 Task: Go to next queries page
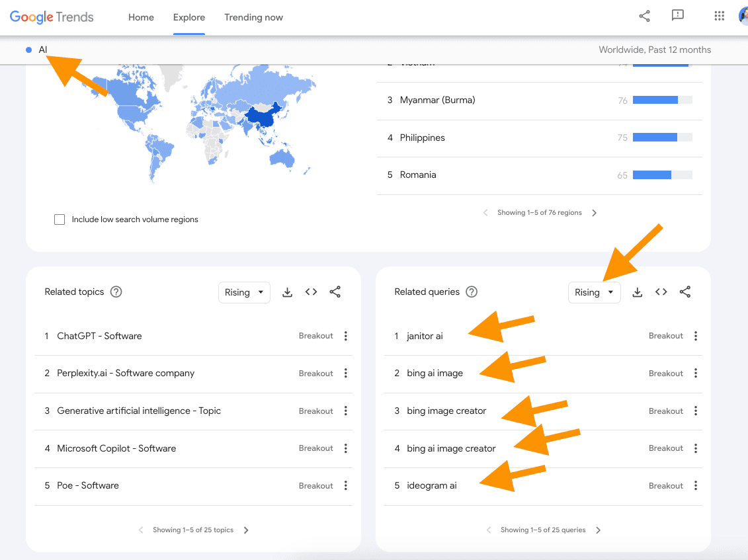coord(599,530)
